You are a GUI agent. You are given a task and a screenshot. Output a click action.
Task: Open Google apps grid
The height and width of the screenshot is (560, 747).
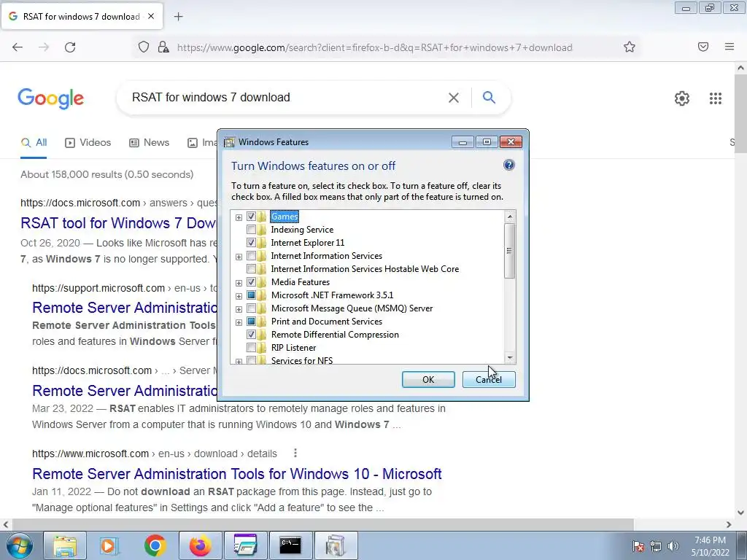point(716,98)
